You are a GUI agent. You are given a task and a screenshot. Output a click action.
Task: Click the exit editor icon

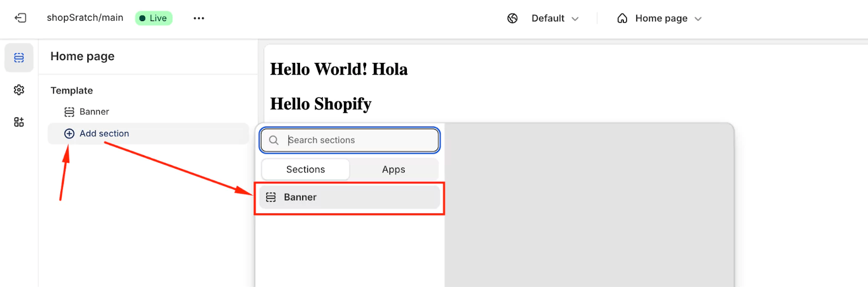(x=20, y=18)
